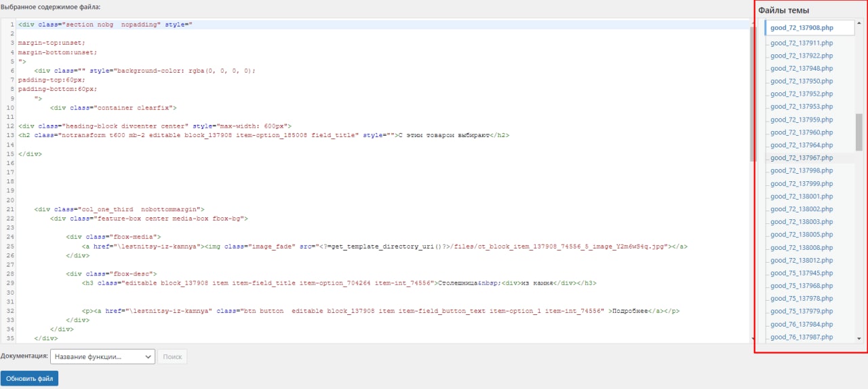Click the theme files list scrollbar thumb

(x=859, y=132)
